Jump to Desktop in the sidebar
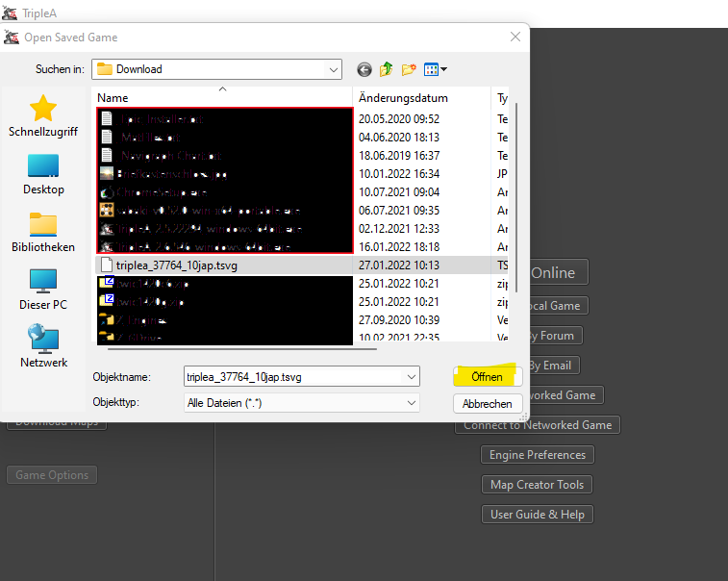The width and height of the screenshot is (728, 581). [x=44, y=174]
